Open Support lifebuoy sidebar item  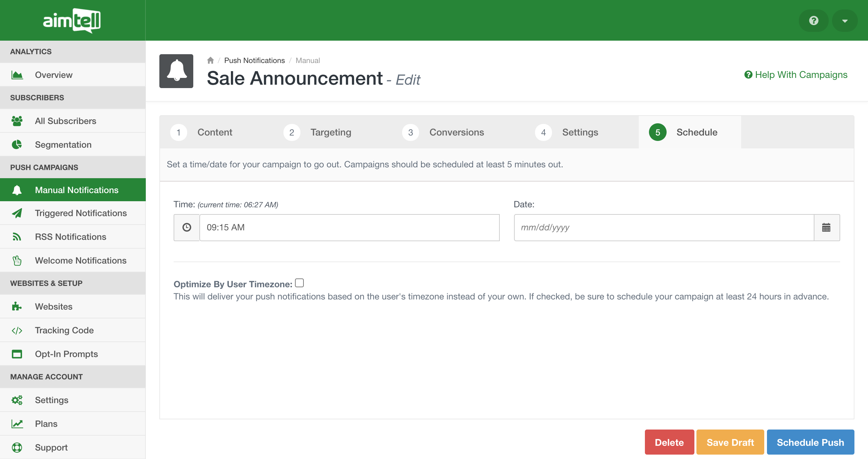pos(51,447)
